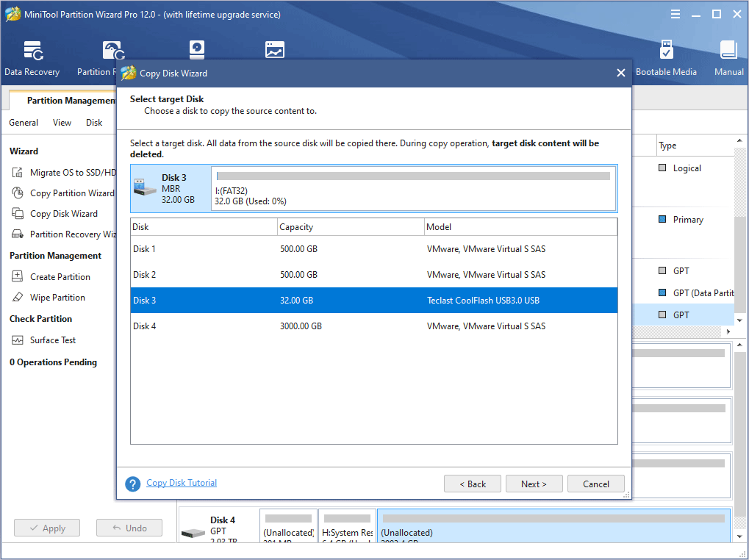The height and width of the screenshot is (560, 749).
Task: Click the Create Partition icon
Action: click(x=18, y=276)
